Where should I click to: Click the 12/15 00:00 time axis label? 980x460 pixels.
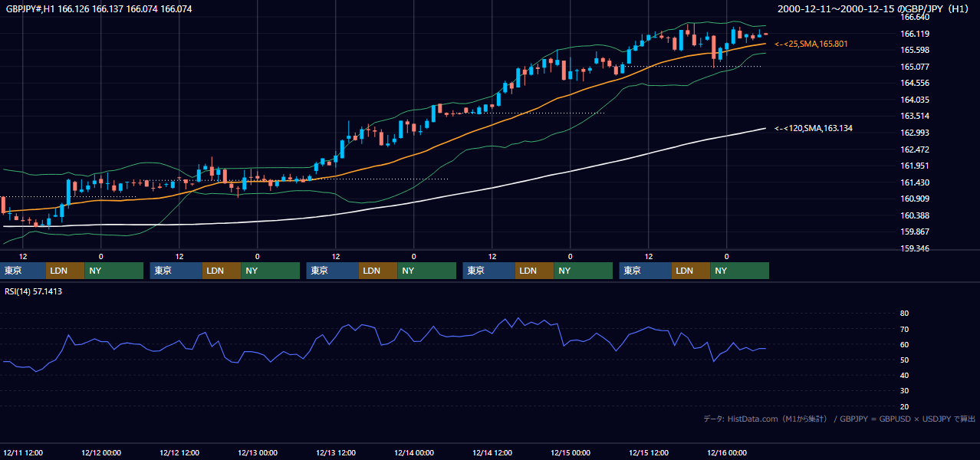571,452
